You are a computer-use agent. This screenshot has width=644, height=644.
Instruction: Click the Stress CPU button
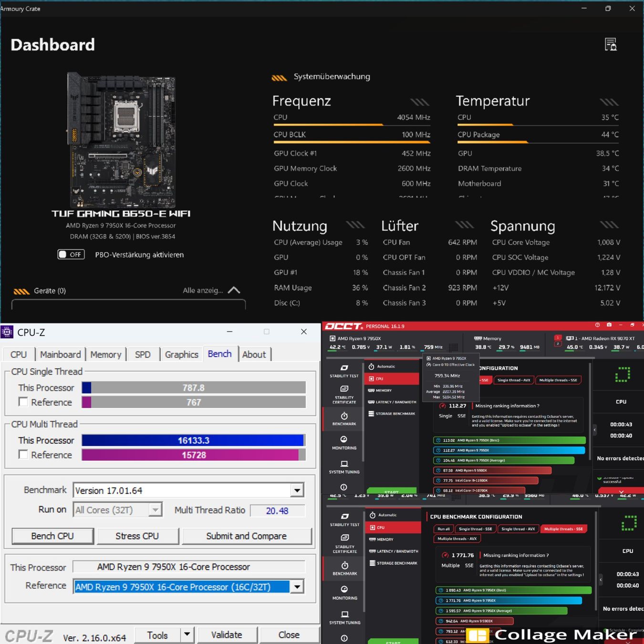(x=137, y=536)
